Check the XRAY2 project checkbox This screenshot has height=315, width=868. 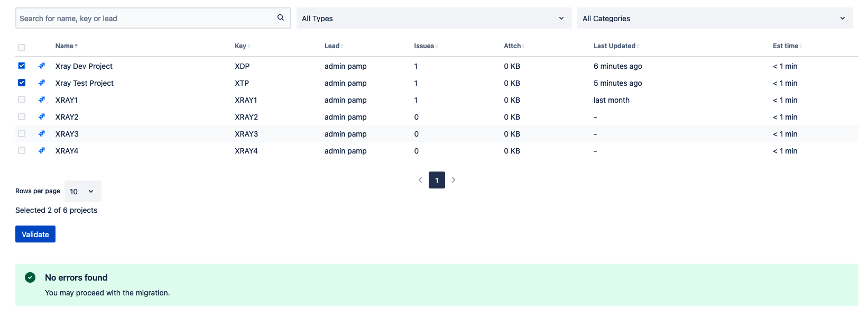coord(22,116)
